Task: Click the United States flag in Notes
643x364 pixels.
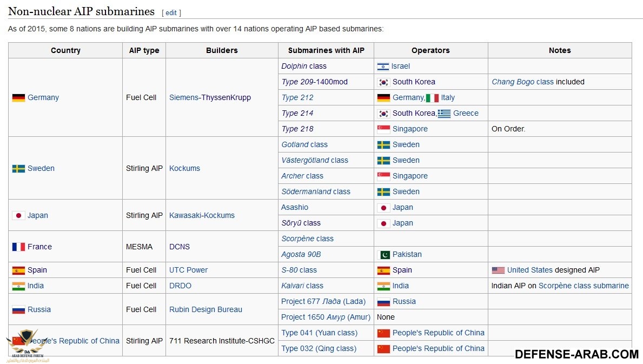Action: (x=498, y=270)
